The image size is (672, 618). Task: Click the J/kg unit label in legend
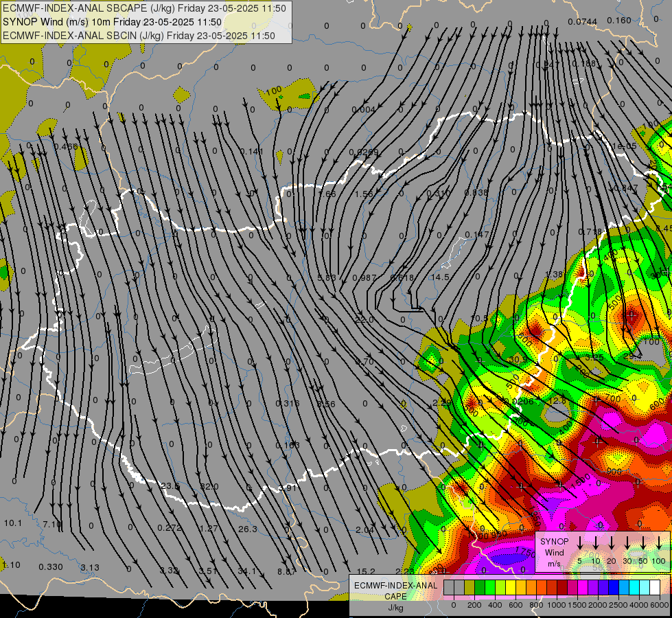(x=395, y=608)
